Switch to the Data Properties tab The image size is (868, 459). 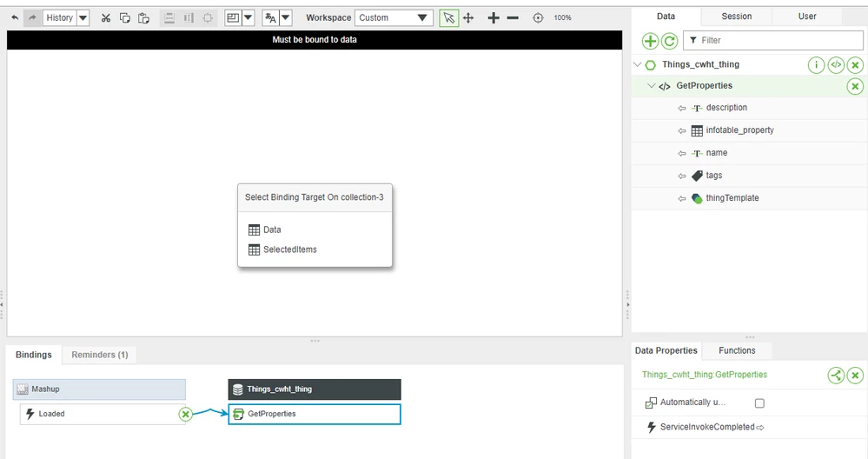666,350
